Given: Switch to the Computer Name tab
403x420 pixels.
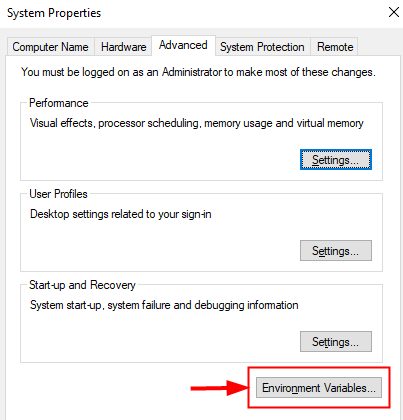Looking at the screenshot, I should [x=50, y=47].
